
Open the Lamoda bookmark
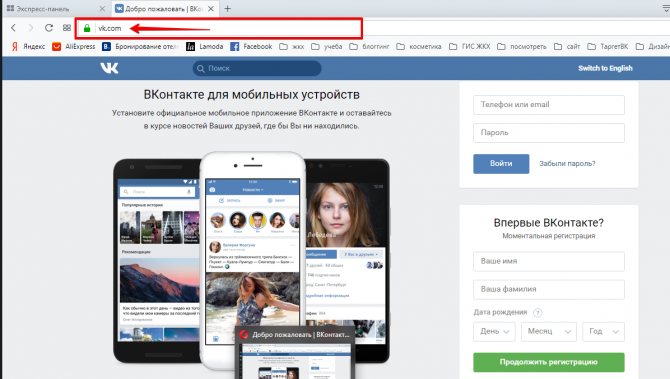pos(205,47)
